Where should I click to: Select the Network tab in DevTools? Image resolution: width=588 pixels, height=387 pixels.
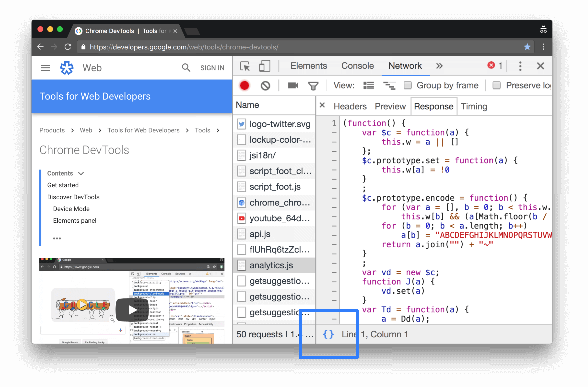coord(404,66)
